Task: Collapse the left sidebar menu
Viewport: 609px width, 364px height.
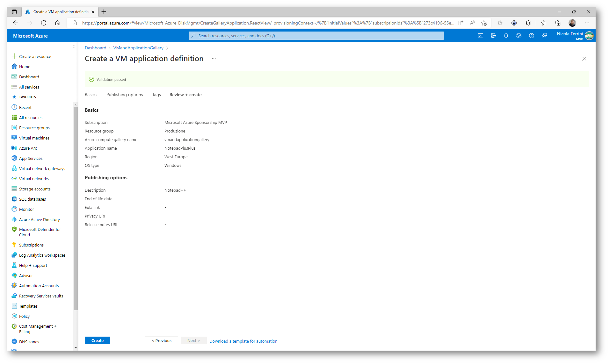Action: pos(74,46)
